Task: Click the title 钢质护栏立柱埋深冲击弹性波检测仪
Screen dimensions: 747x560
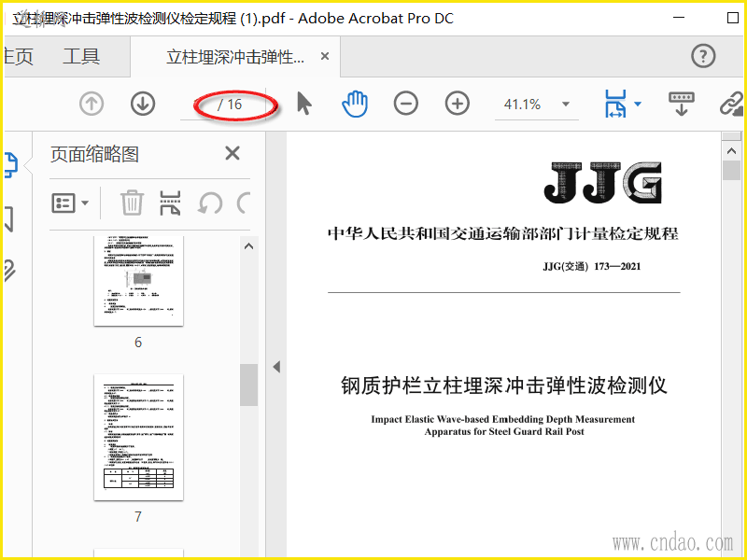Action: [x=504, y=385]
